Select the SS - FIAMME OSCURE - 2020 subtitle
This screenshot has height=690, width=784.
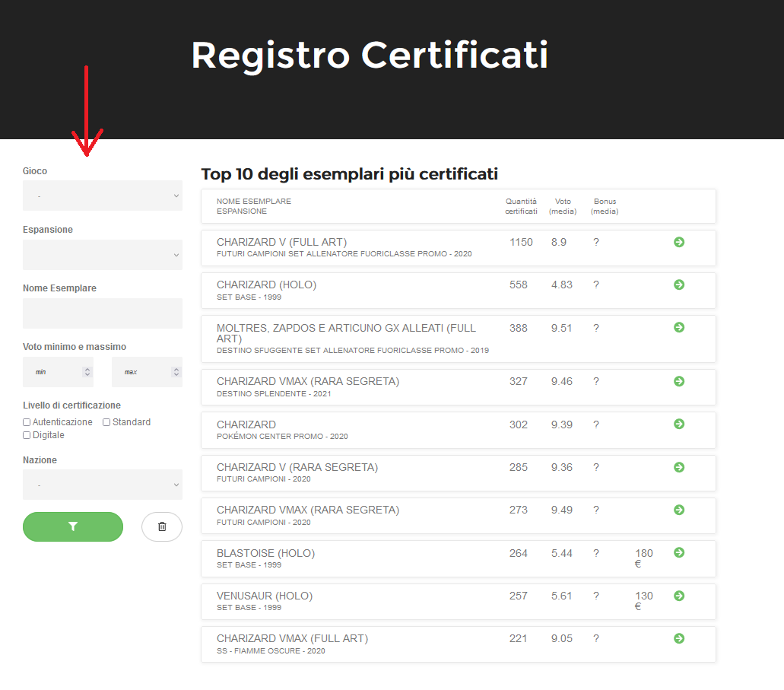(x=271, y=651)
